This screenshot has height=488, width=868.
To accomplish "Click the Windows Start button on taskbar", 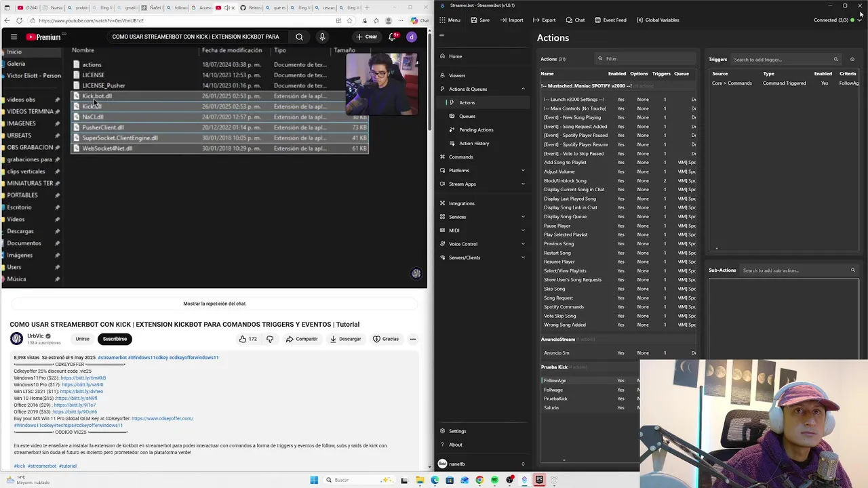I will coord(314,480).
